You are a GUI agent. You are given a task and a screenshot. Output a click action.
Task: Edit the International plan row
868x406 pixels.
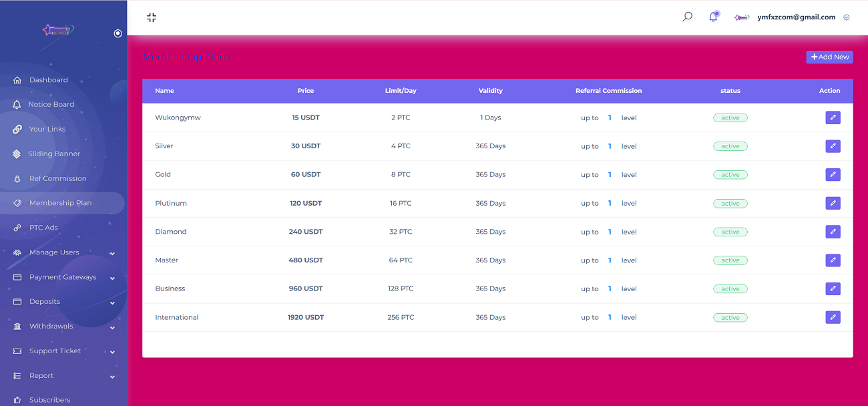point(833,317)
